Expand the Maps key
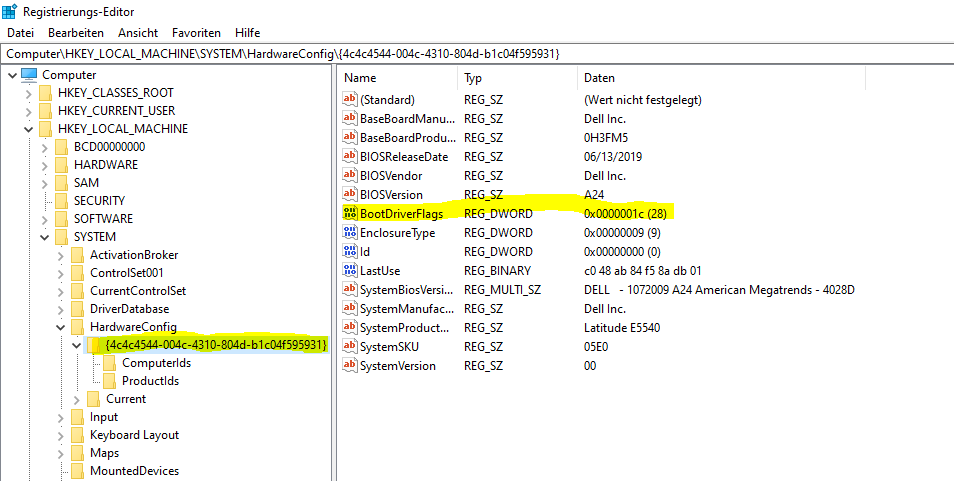This screenshot has width=954, height=481. [60, 453]
